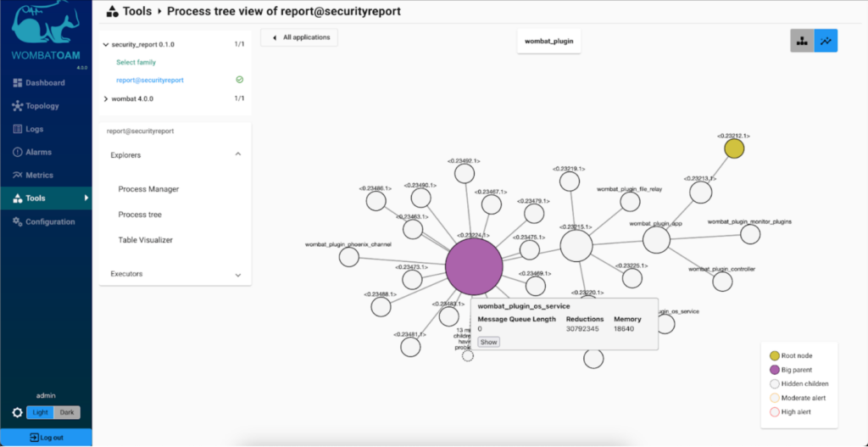Click the green status check on report@securityreport
This screenshot has width=868, height=447.
click(x=240, y=80)
